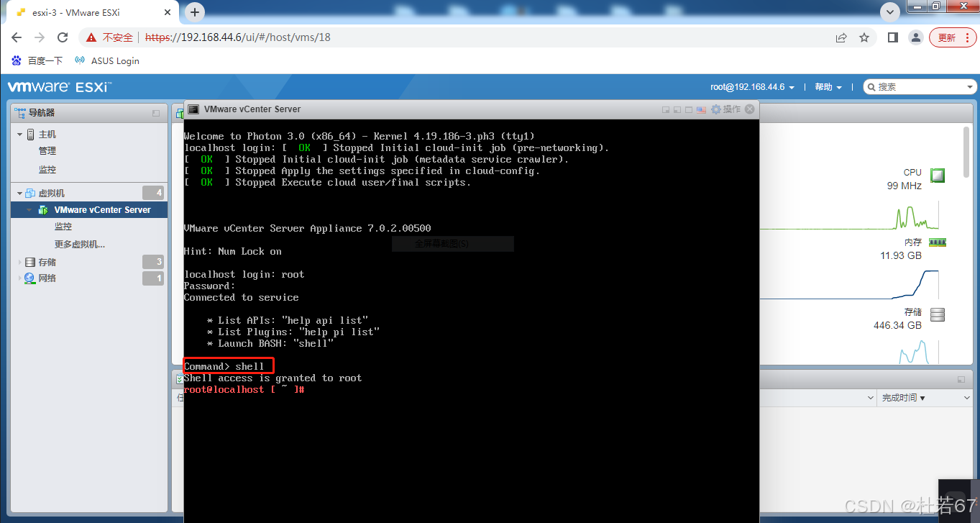Click the browser address bar URL
The image size is (980, 523).
pyautogui.click(x=238, y=37)
